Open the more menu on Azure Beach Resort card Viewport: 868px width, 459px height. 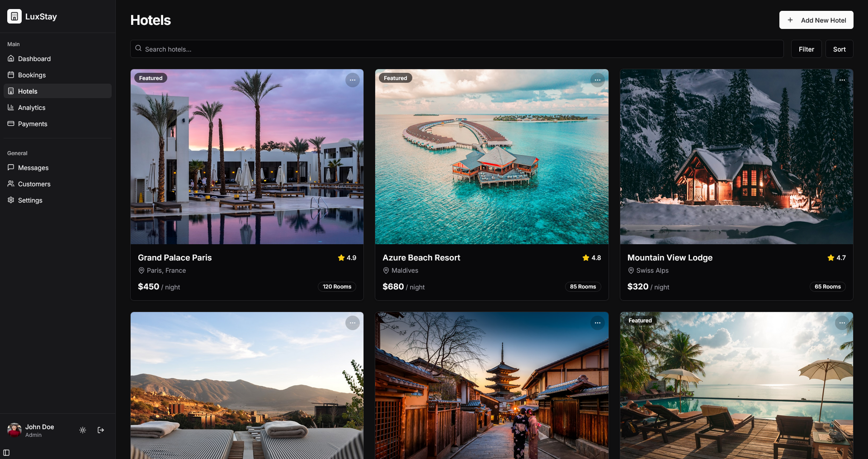click(x=597, y=80)
